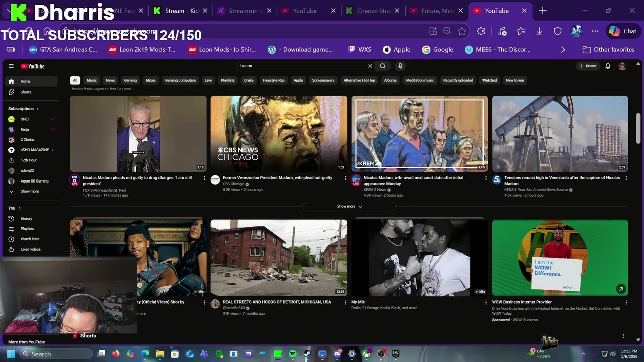Expand the Subscriptions section chevron
644x362 pixels.
click(x=37, y=109)
